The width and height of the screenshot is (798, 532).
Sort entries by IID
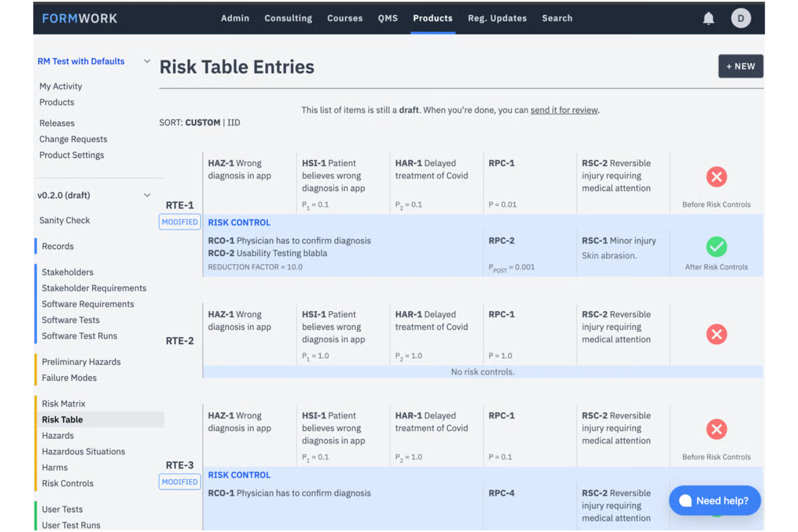coord(233,123)
